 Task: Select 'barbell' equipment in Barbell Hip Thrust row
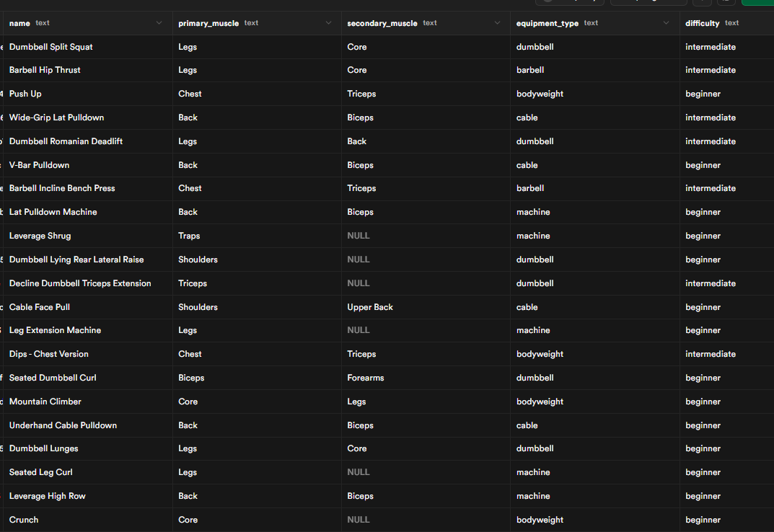click(x=595, y=70)
